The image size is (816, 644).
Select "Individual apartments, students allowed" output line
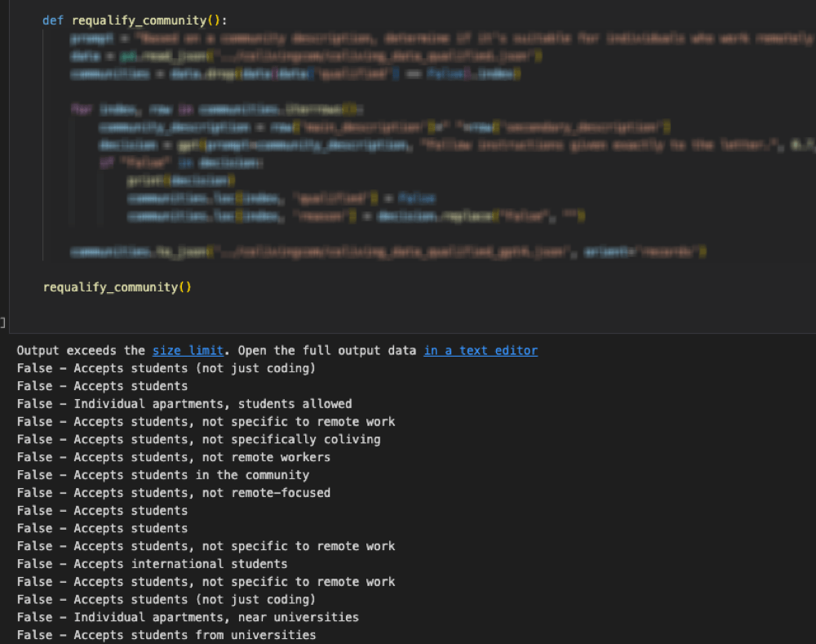(184, 404)
